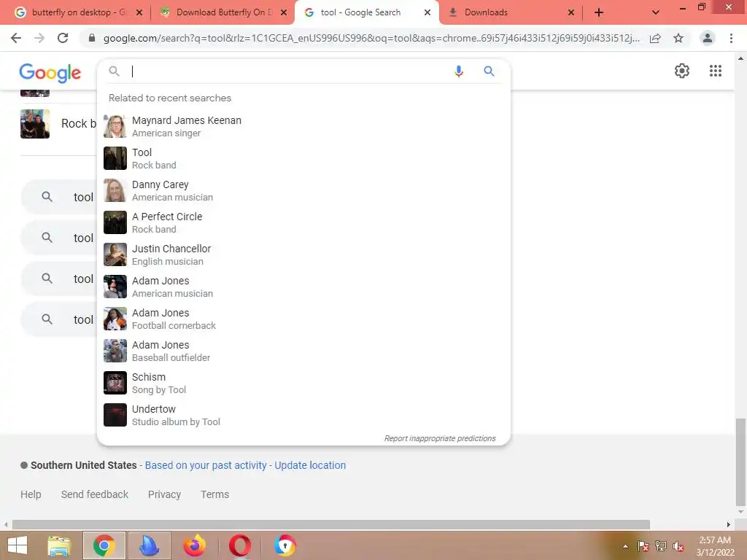Screen dimensions: 747x560
Task: Click the browser forward arrow
Action: click(39, 38)
